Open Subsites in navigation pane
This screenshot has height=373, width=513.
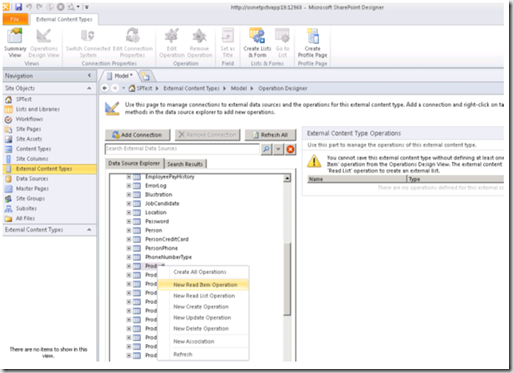[x=26, y=209]
